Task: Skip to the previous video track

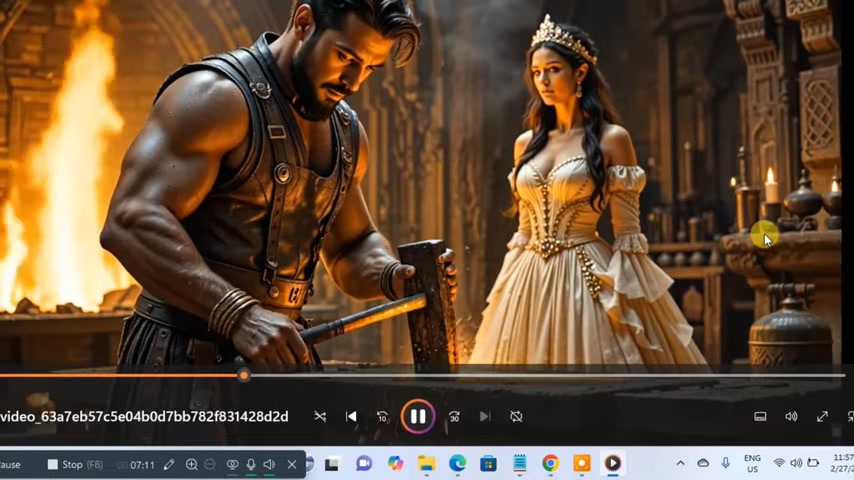Action: 351,416
